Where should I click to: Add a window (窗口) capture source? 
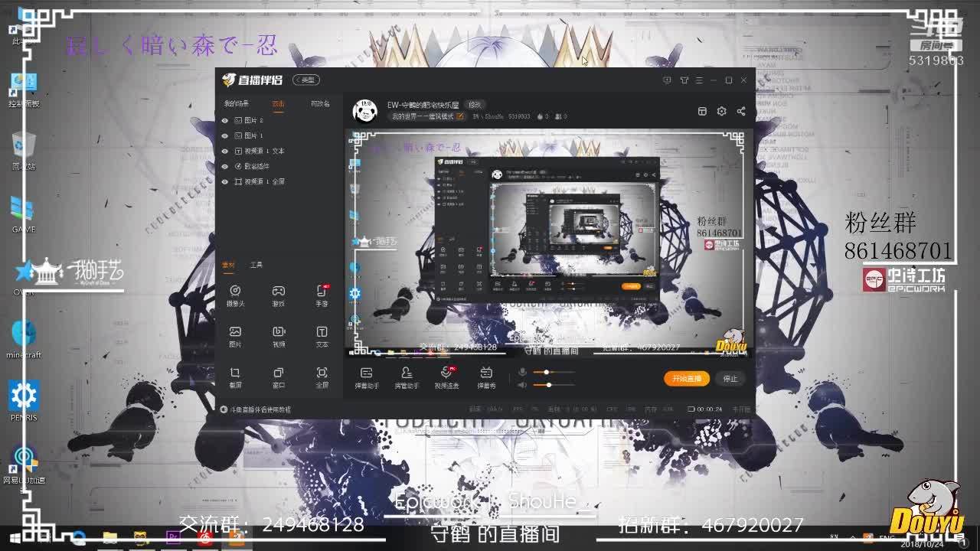point(279,377)
